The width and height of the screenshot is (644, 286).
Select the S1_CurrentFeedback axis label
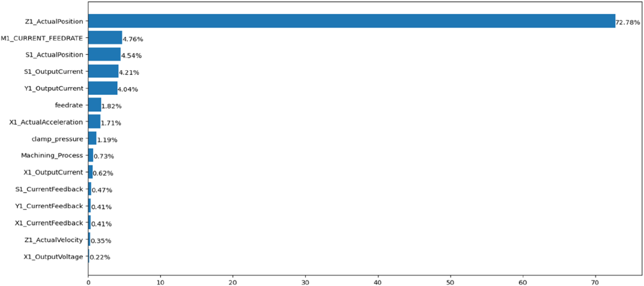pos(49,189)
